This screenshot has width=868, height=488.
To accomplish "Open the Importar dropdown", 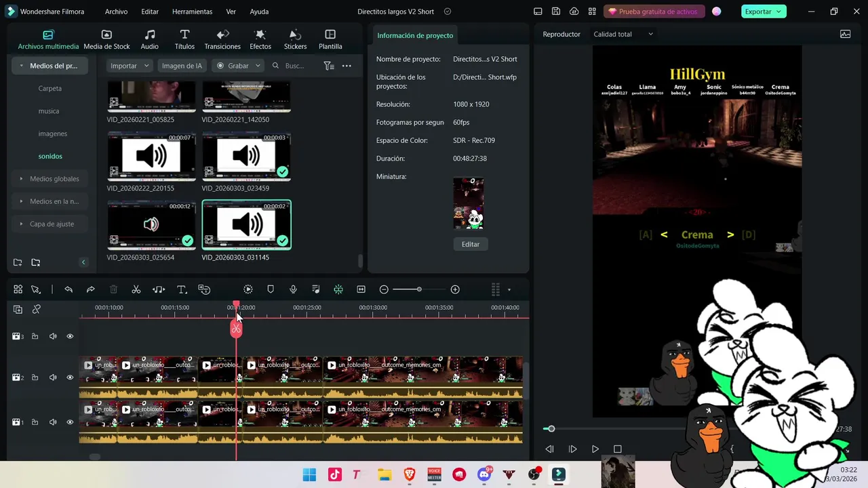I will [x=130, y=66].
